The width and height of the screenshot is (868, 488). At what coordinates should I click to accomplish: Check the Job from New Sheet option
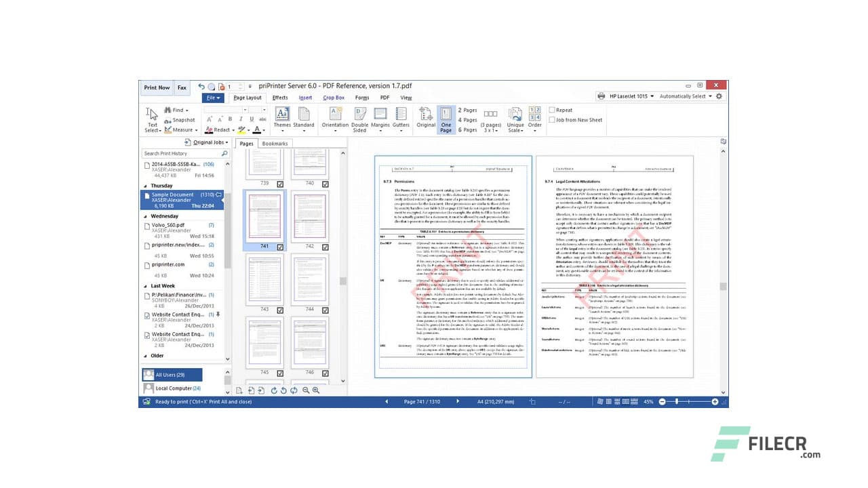(x=553, y=120)
